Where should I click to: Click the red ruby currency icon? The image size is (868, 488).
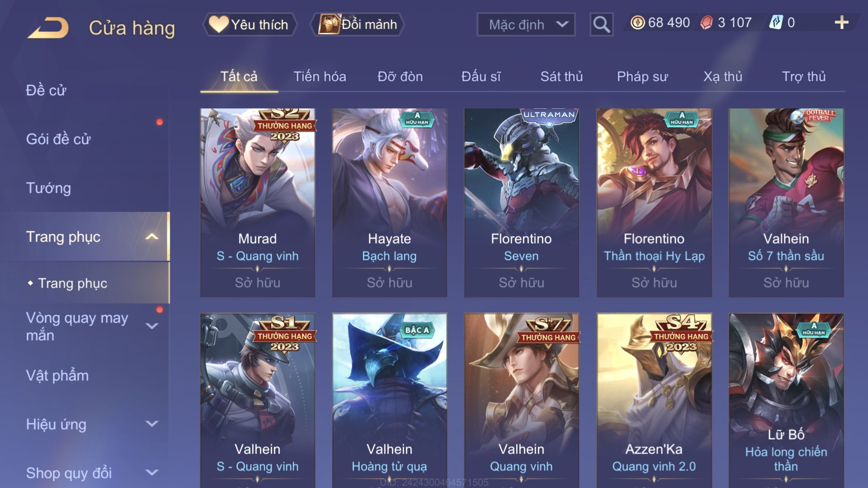pyautogui.click(x=706, y=22)
